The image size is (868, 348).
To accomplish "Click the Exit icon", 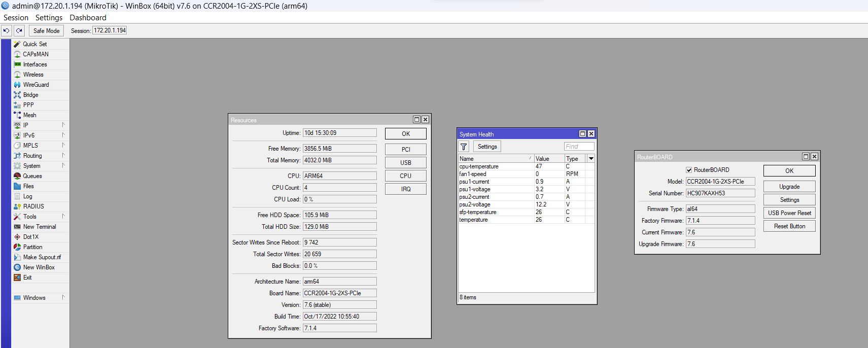I will point(17,277).
